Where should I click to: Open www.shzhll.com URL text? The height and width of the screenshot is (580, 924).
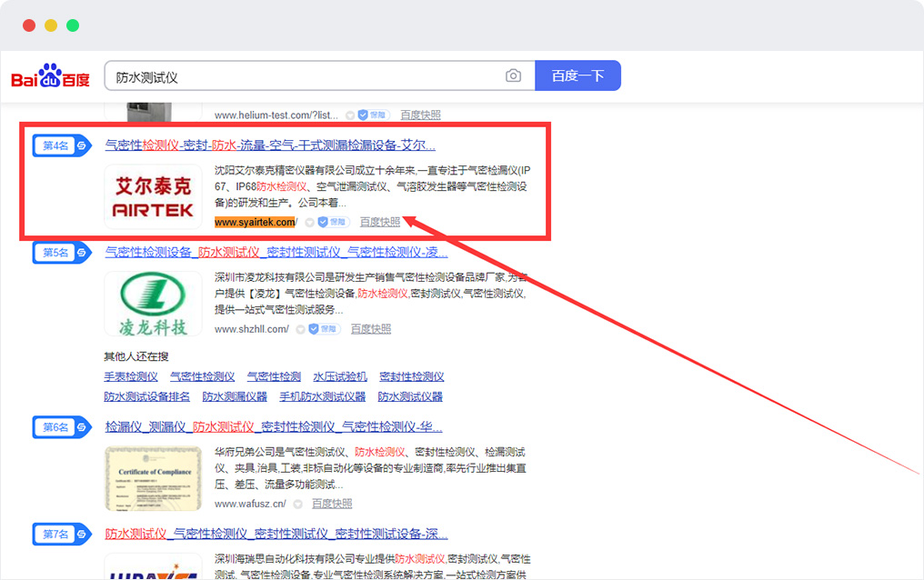point(252,329)
